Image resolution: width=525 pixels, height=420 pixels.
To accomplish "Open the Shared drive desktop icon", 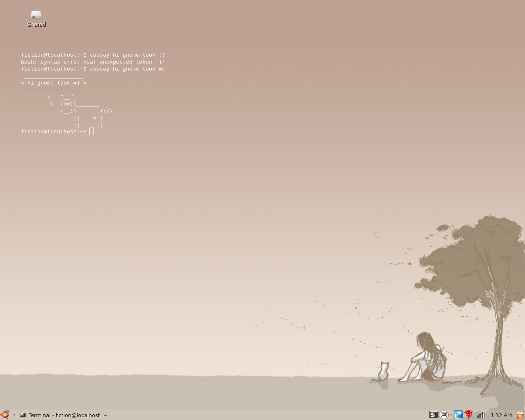I will [x=36, y=18].
